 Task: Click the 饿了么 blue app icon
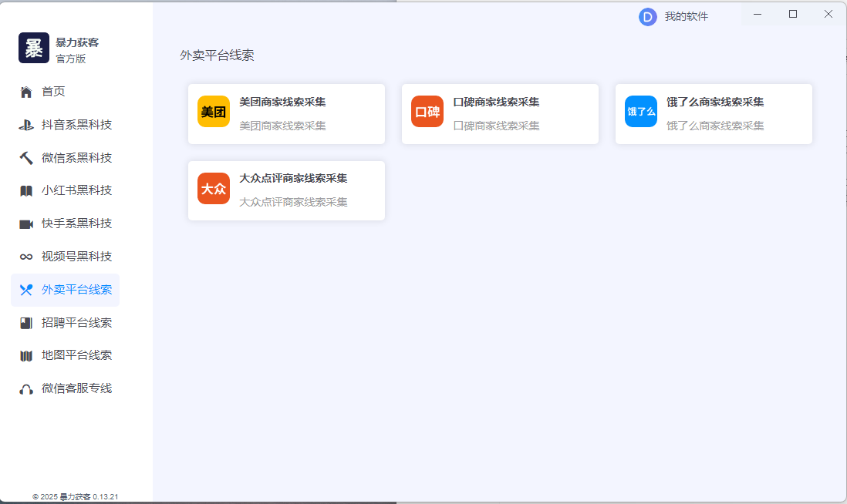pyautogui.click(x=641, y=112)
